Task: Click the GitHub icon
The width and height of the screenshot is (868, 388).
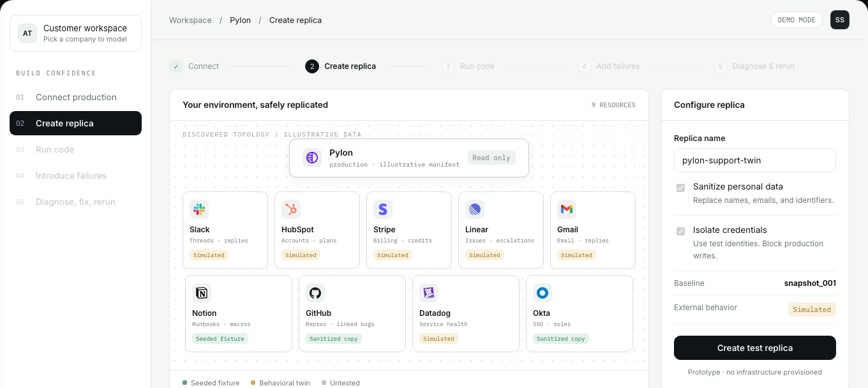Action: click(x=315, y=293)
